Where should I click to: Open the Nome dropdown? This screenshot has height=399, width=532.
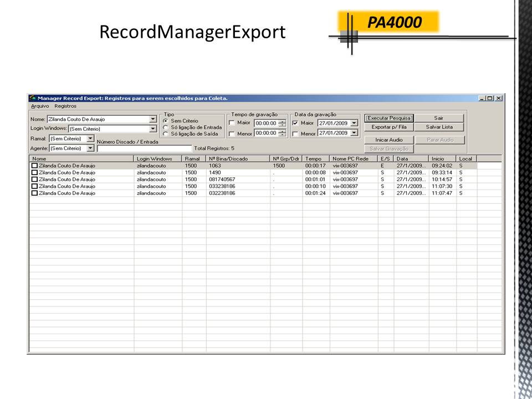pyautogui.click(x=154, y=117)
